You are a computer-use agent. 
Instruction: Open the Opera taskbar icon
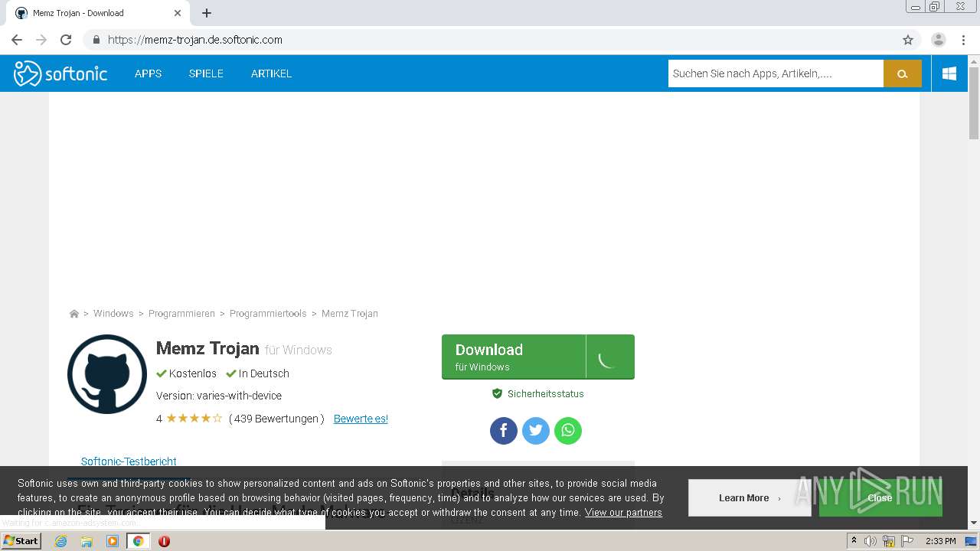pyautogui.click(x=164, y=541)
